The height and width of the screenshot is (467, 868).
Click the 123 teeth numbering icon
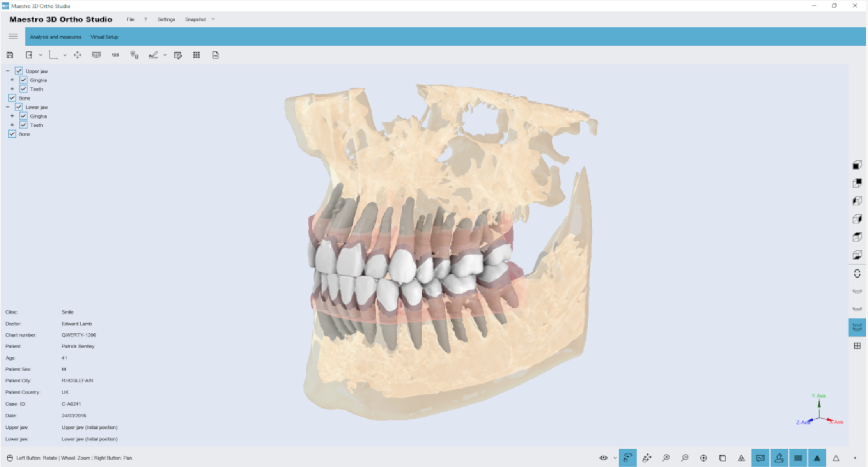[x=115, y=55]
